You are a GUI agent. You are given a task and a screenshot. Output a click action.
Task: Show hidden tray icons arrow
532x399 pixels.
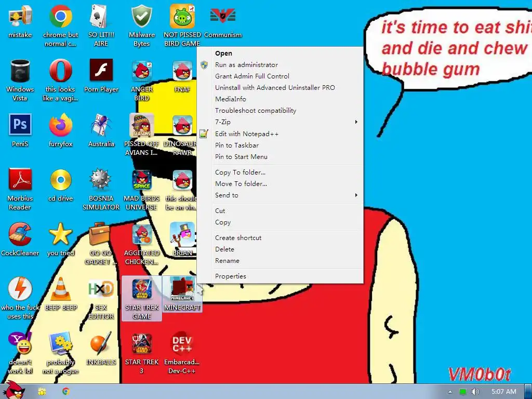[x=450, y=392]
